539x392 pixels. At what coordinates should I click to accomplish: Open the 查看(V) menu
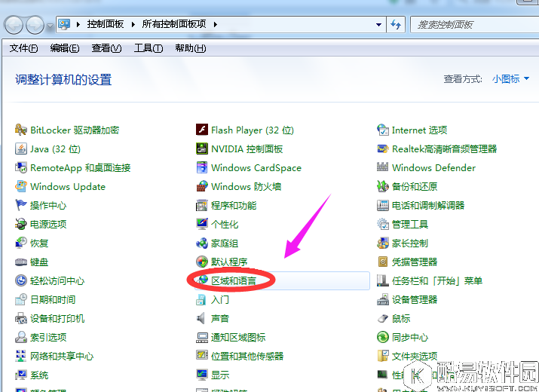[106, 48]
